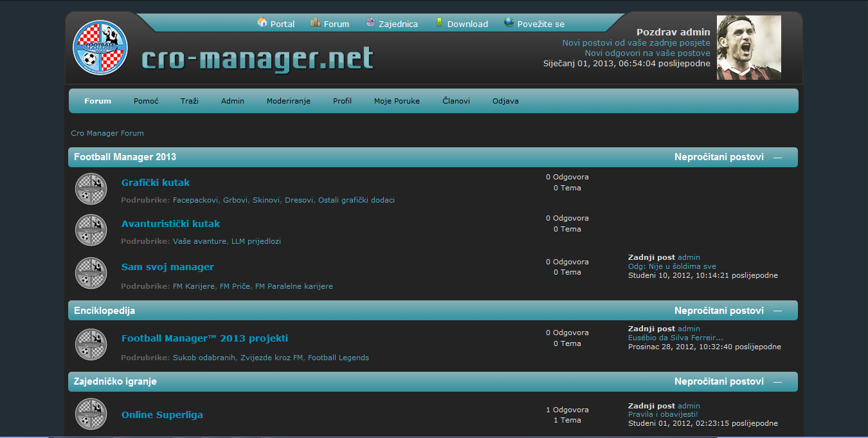The width and height of the screenshot is (868, 438).
Task: Click the Forum chart icon in top bar
Action: click(316, 23)
